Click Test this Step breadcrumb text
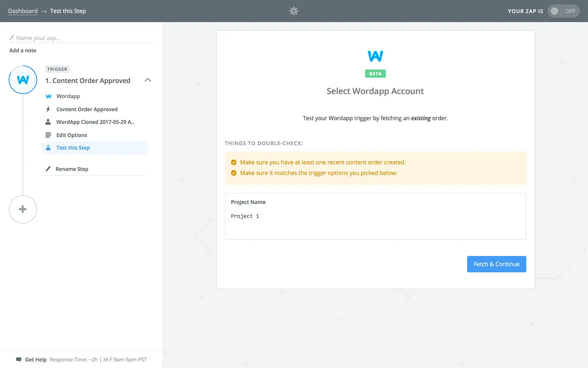The image size is (588, 368). 68,11
